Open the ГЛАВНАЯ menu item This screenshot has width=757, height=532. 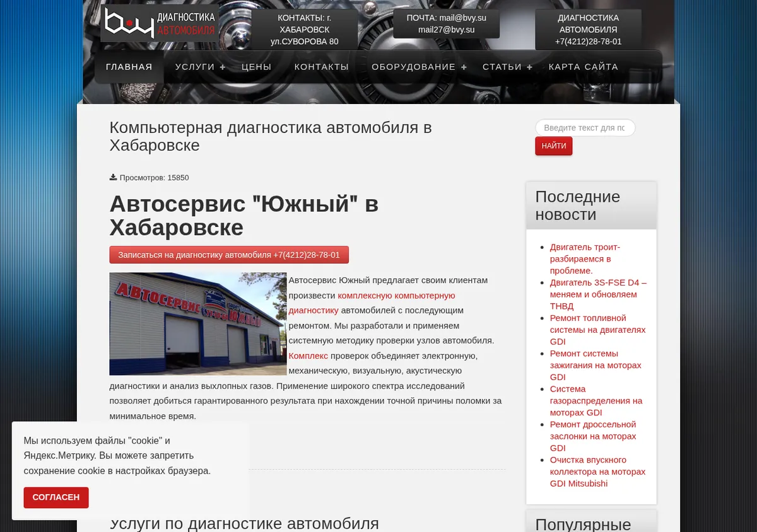(129, 67)
